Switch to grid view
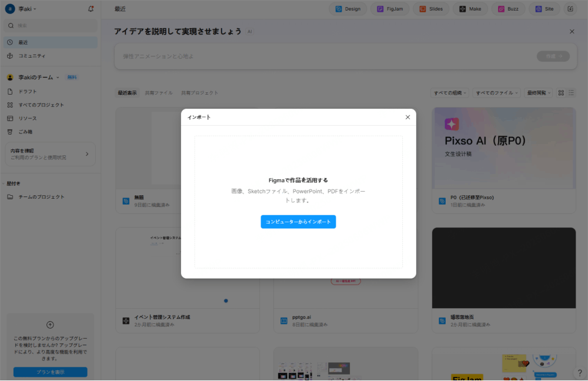The width and height of the screenshot is (588, 381). tap(561, 93)
